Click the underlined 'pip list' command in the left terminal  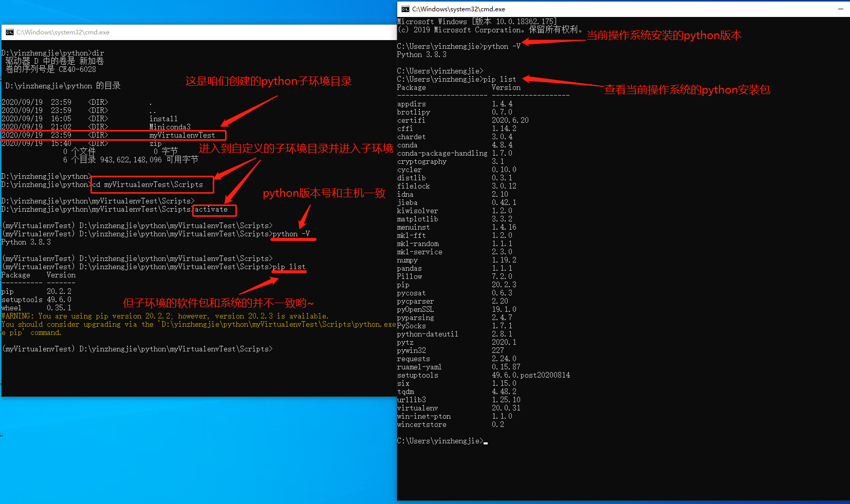289,267
